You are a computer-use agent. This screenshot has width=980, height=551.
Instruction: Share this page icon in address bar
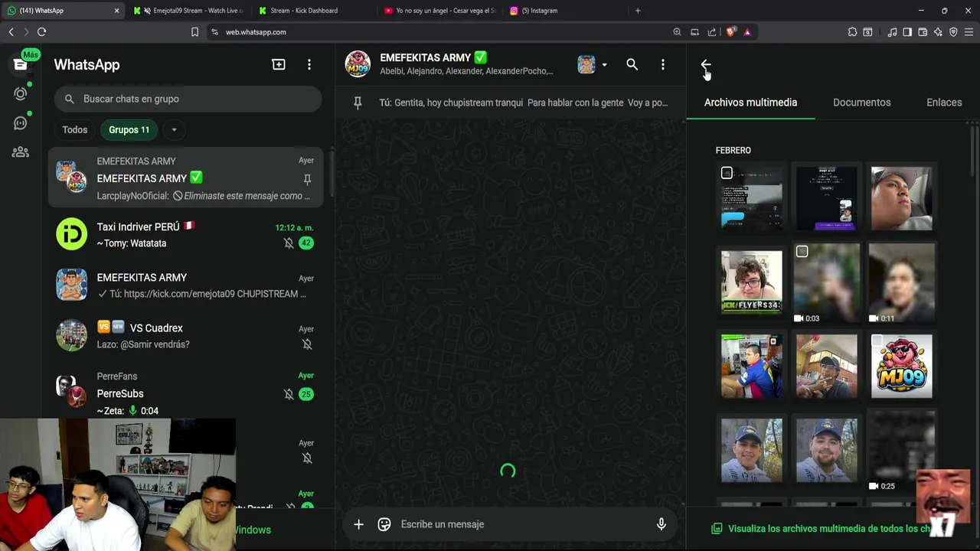coord(712,31)
